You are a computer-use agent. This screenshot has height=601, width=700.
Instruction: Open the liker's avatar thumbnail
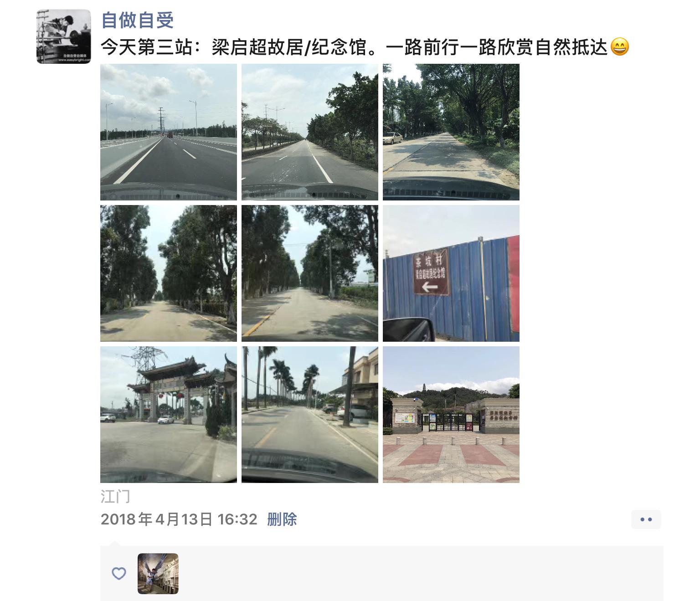point(158,574)
